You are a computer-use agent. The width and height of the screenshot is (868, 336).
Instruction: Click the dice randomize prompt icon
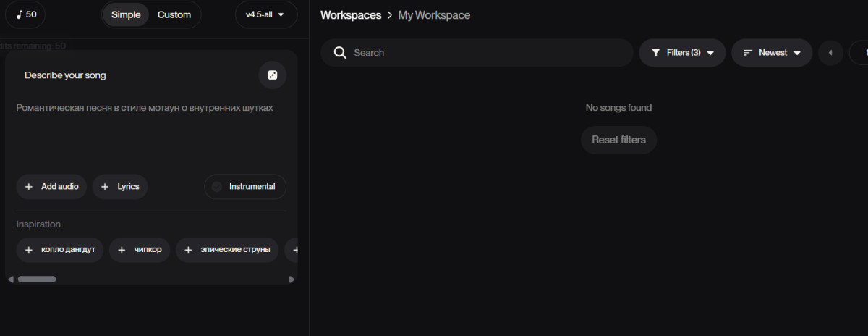[x=272, y=75]
